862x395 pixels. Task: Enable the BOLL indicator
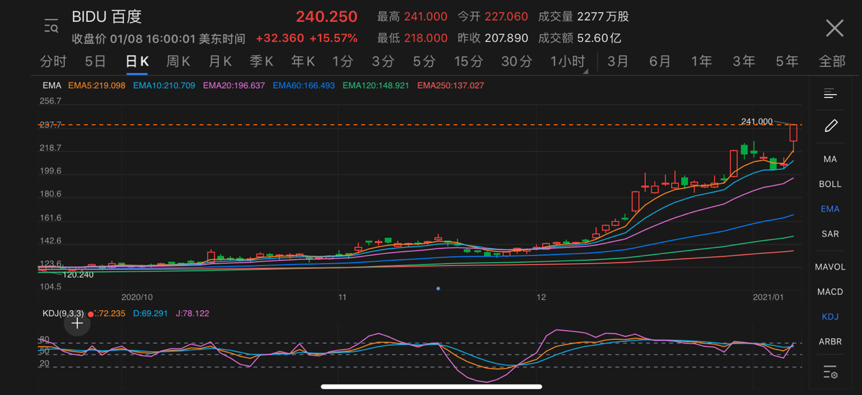(x=830, y=184)
